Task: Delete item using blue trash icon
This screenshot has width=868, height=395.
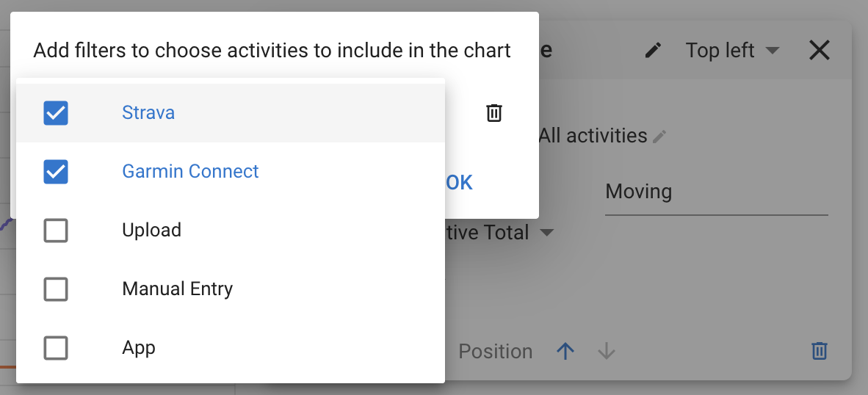Action: pos(820,351)
